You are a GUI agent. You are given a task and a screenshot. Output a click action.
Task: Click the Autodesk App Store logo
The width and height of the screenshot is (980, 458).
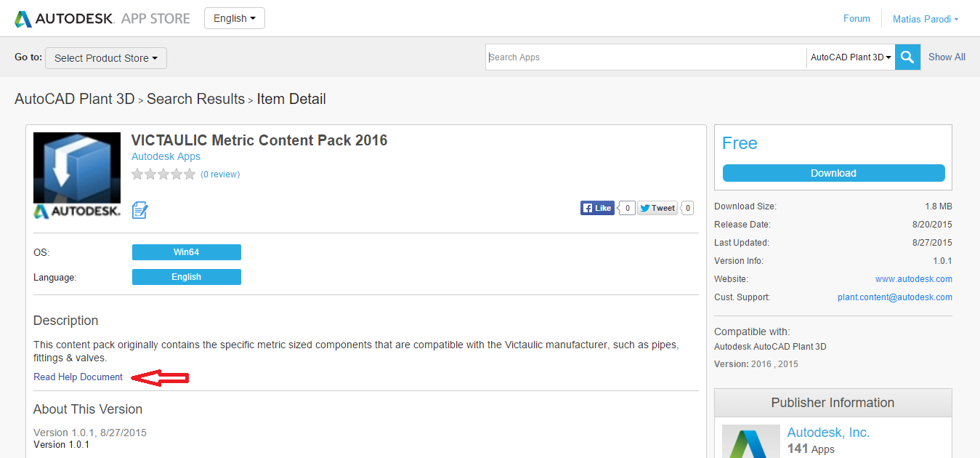coord(102,18)
